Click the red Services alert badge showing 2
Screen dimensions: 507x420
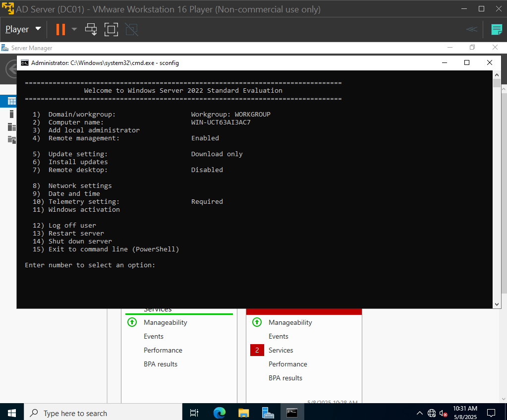(x=257, y=350)
